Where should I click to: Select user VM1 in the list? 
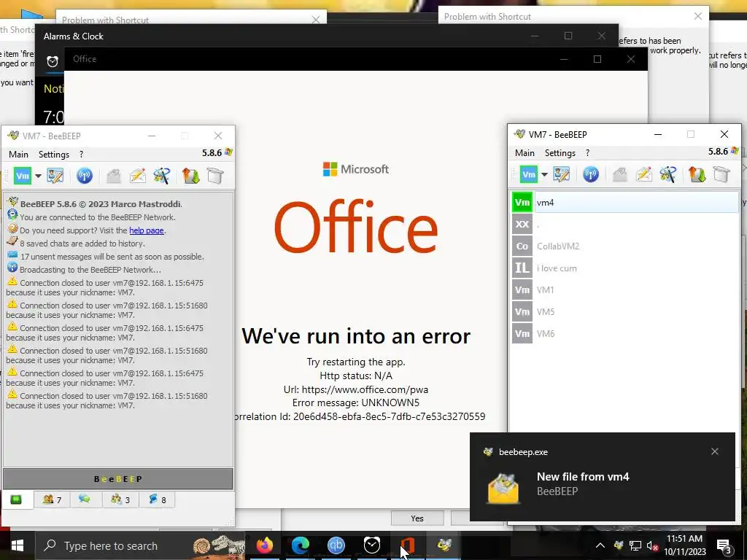point(625,290)
